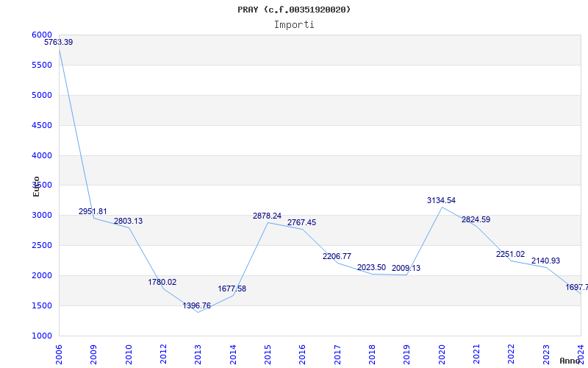Select data label 2878.24

pyautogui.click(x=267, y=216)
